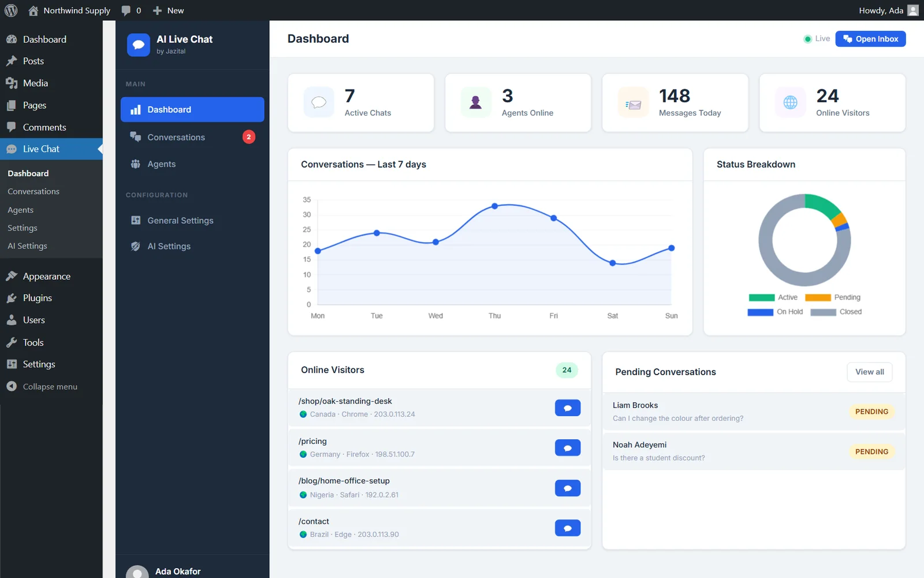
Task: Toggle the Active legend swatch
Action: tap(762, 298)
